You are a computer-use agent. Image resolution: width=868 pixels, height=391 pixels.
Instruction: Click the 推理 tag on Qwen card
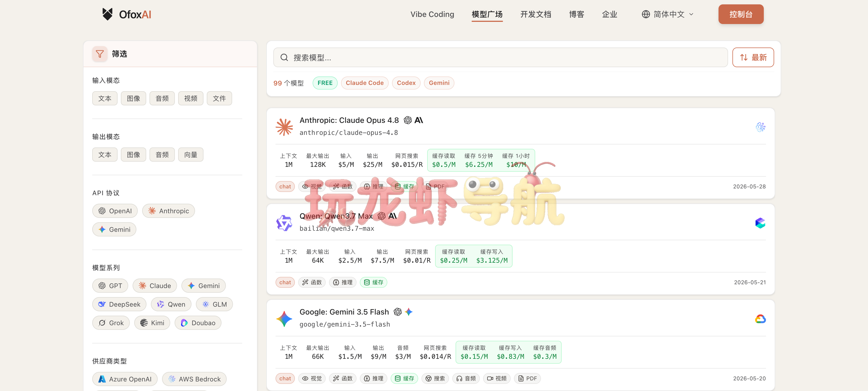point(343,282)
